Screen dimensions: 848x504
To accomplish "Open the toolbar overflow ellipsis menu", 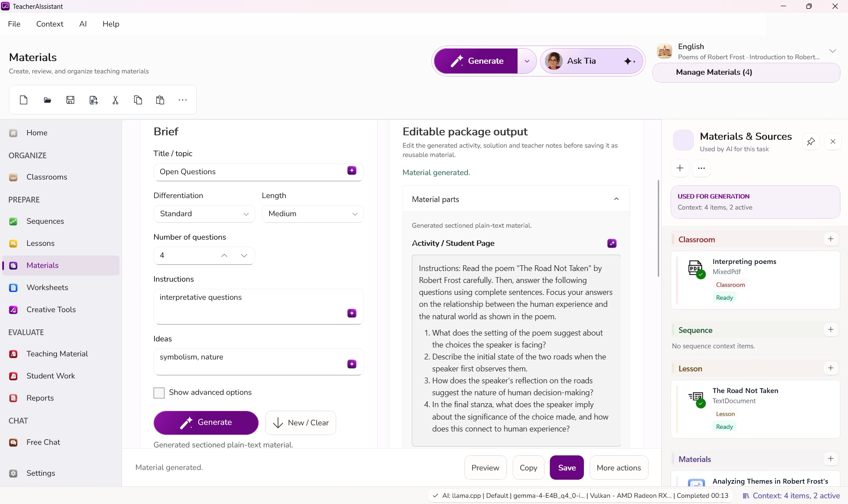I will point(183,100).
